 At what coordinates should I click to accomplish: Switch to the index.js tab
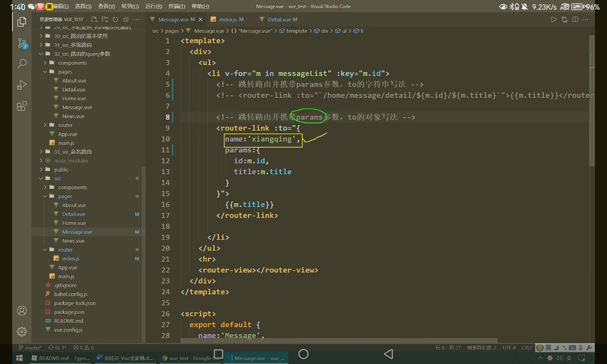228,19
